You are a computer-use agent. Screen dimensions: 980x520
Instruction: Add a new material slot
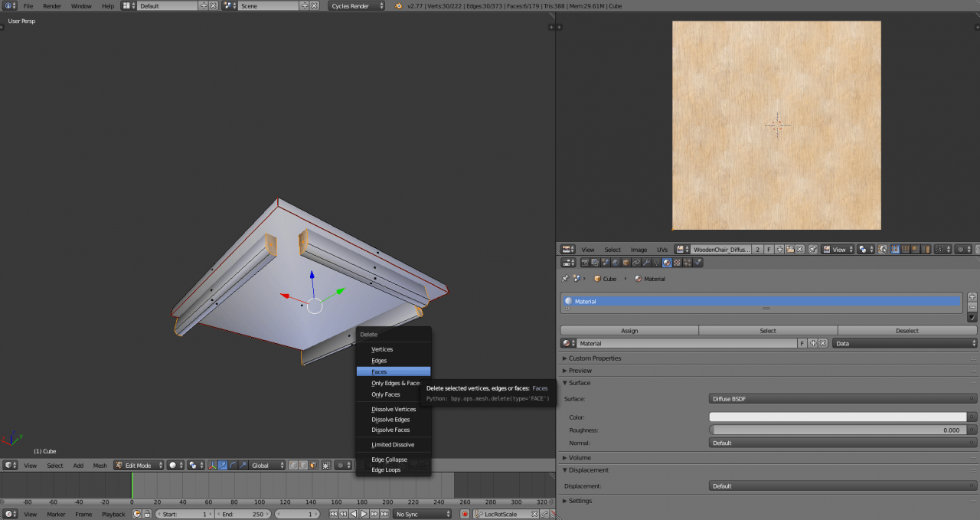[972, 296]
